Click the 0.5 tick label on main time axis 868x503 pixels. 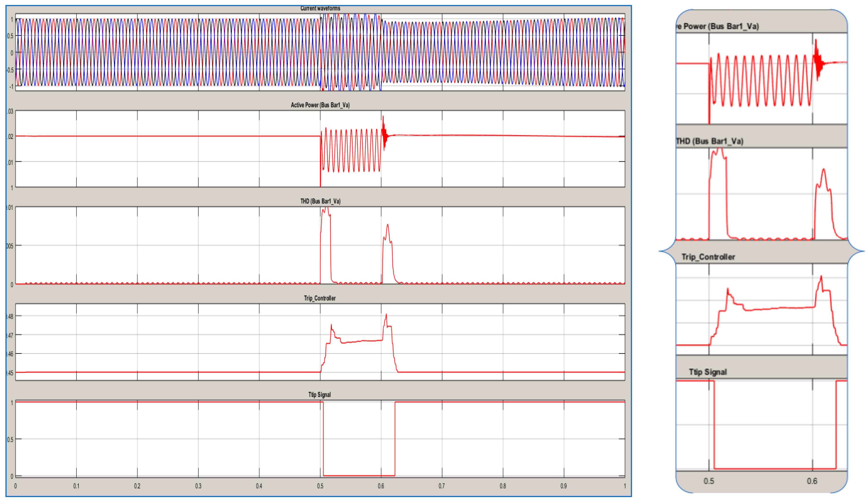pos(320,486)
